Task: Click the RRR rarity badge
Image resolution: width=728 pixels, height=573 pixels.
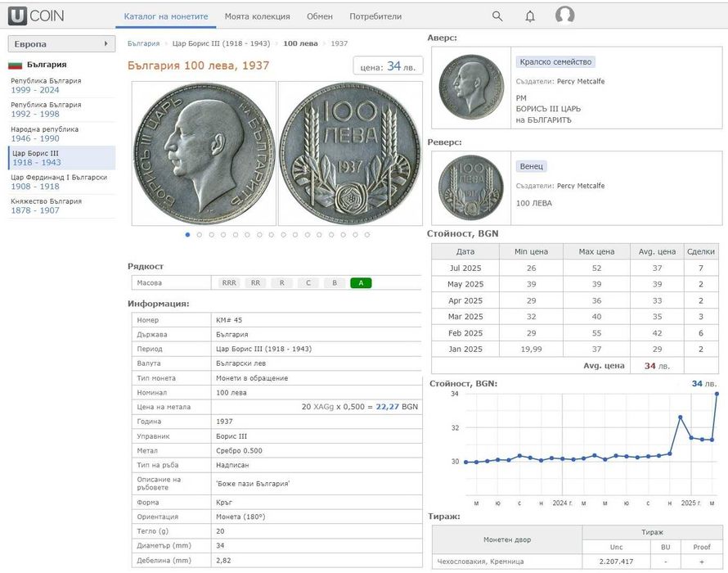Action: 229,282
